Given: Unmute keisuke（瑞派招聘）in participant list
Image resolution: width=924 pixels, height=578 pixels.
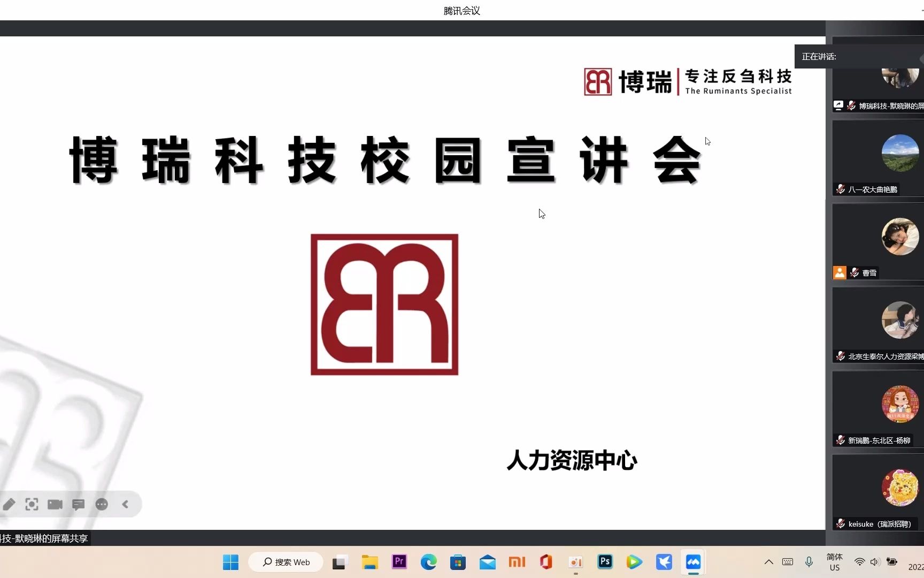Looking at the screenshot, I should coord(841,523).
